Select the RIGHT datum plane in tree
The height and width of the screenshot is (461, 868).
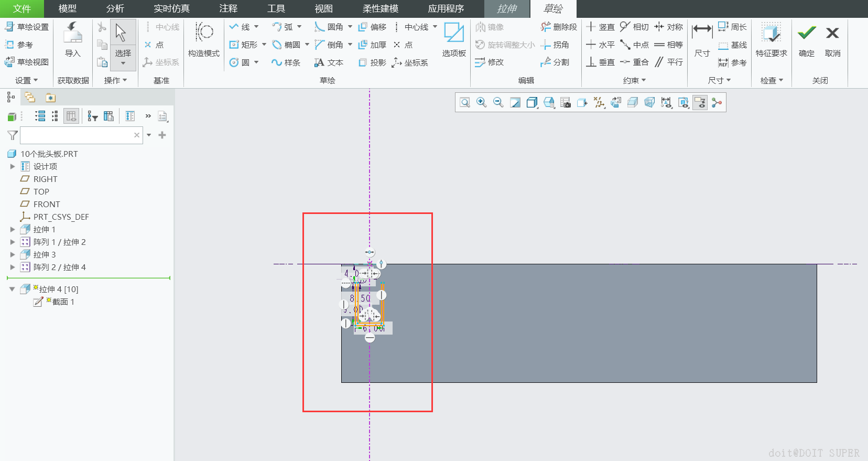45,179
